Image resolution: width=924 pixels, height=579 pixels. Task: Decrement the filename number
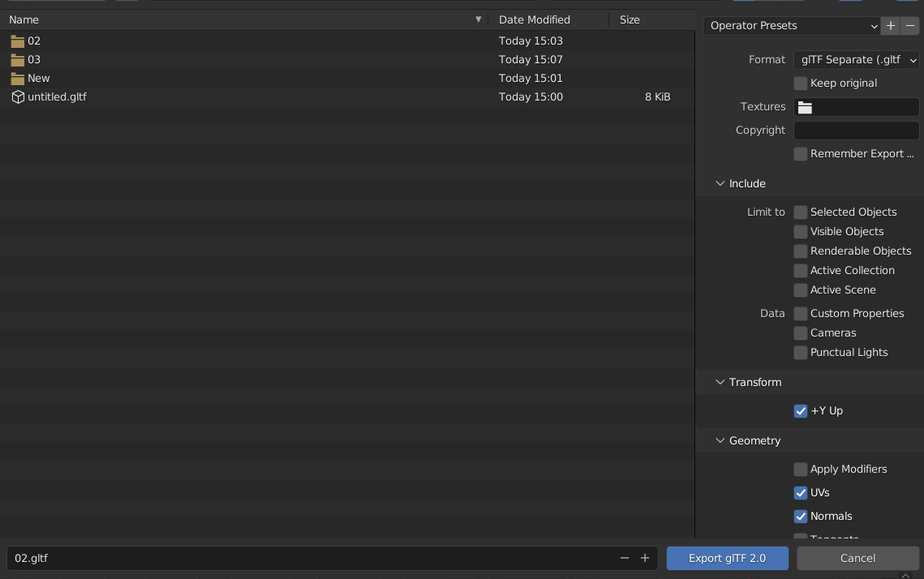tap(625, 558)
